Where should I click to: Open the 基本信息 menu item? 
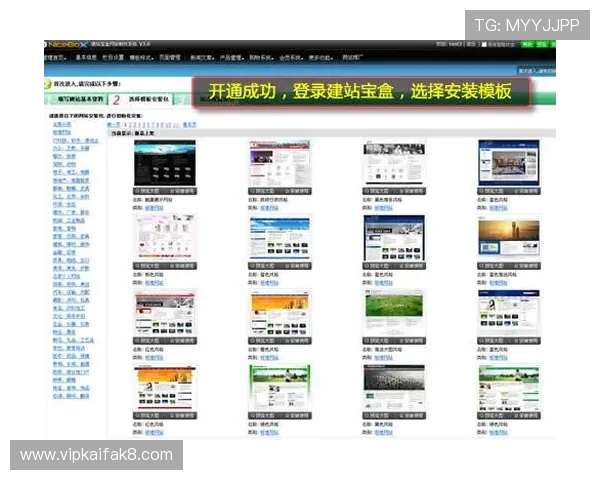coord(86,57)
